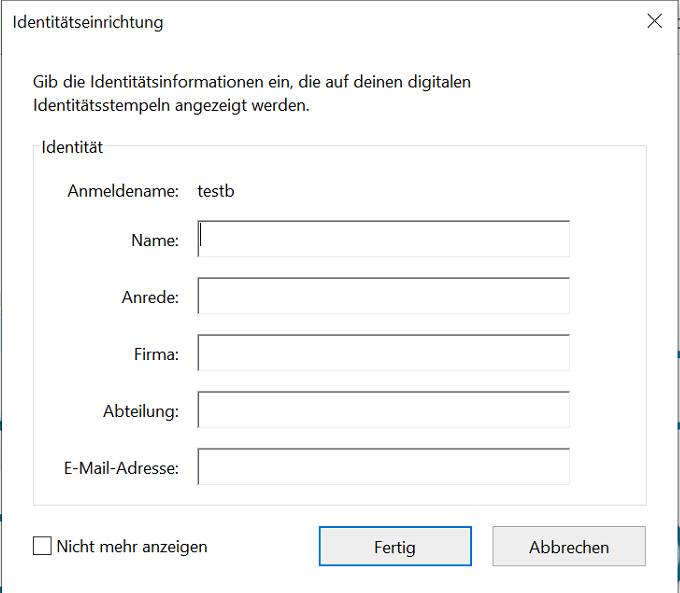Click the 'Firma:' field label
This screenshot has width=680, height=593.
coord(156,354)
